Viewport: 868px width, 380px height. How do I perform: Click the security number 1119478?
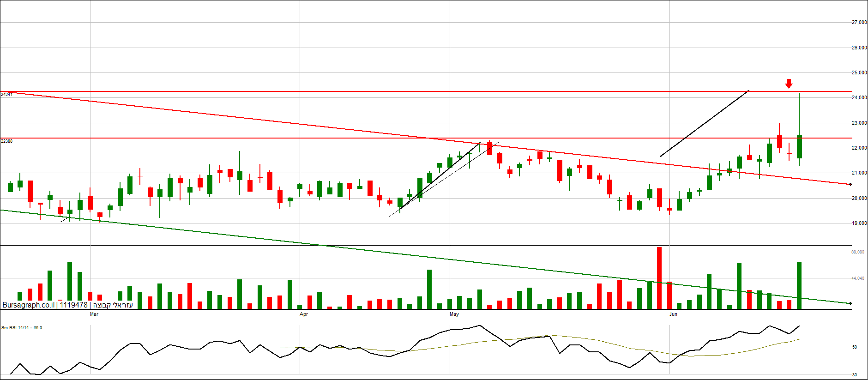(x=74, y=305)
